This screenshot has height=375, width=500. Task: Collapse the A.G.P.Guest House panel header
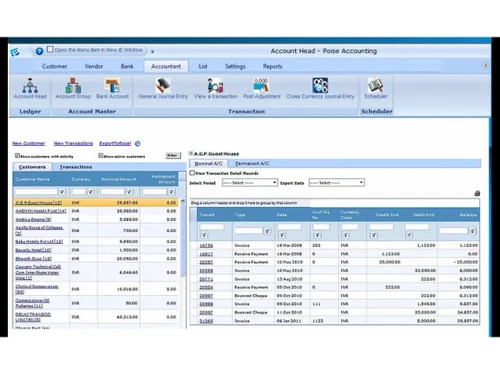(x=191, y=153)
